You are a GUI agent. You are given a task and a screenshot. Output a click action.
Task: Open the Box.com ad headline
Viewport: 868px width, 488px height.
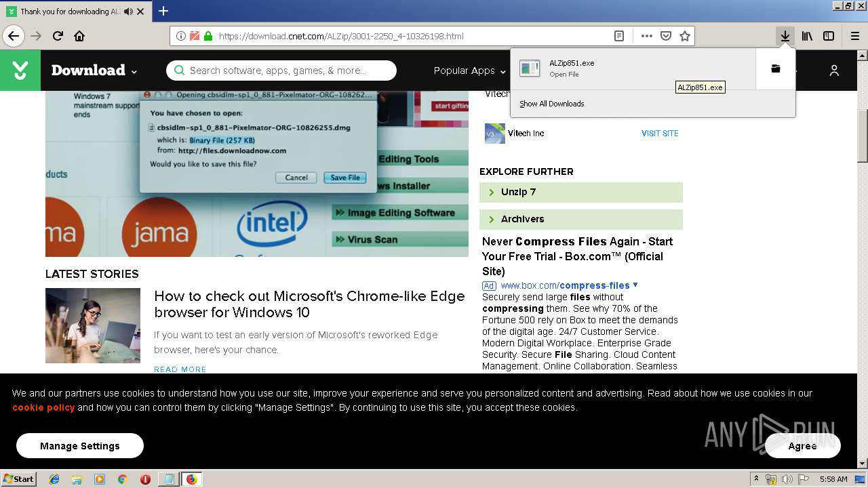coord(577,256)
